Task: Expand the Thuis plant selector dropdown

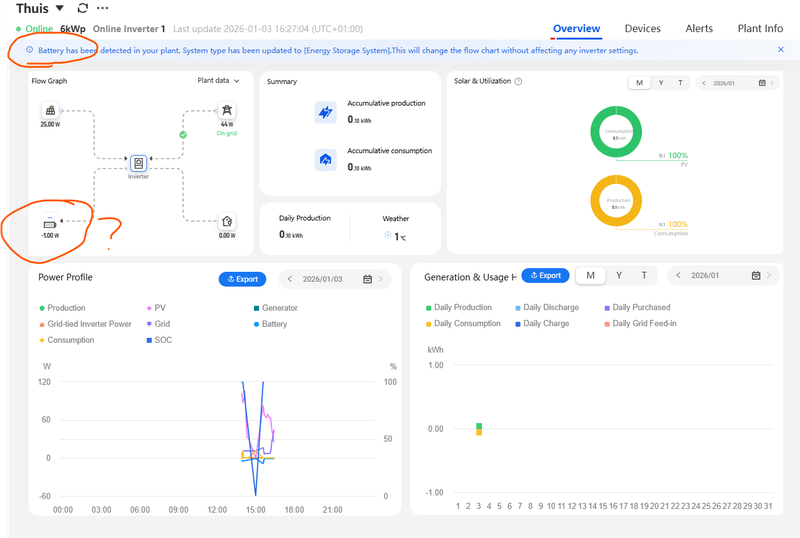Action: click(x=60, y=8)
